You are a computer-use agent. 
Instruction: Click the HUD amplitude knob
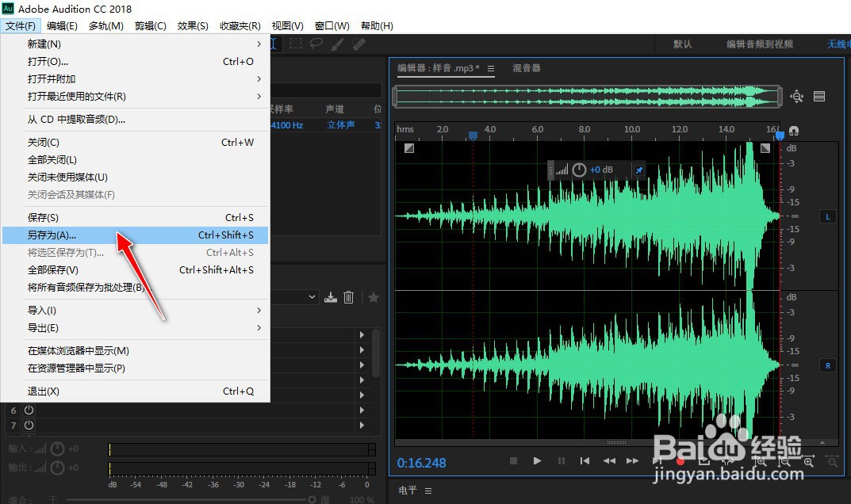click(579, 170)
